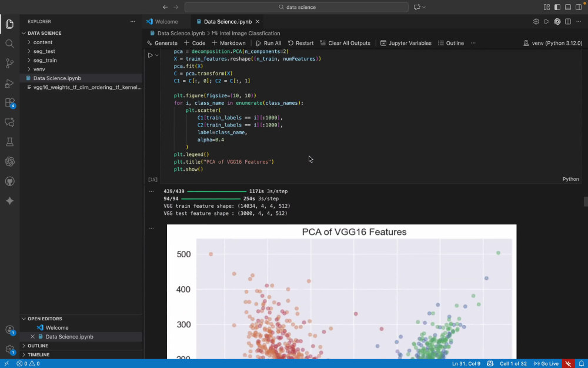Click the run icon in editor title bar
The height and width of the screenshot is (368, 588).
tap(547, 22)
